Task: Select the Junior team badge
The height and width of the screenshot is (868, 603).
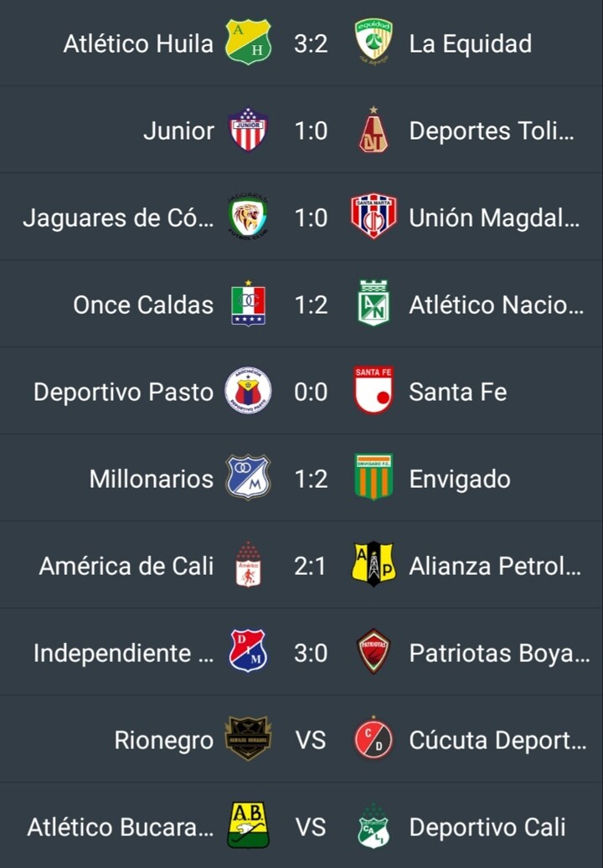Action: [x=248, y=130]
